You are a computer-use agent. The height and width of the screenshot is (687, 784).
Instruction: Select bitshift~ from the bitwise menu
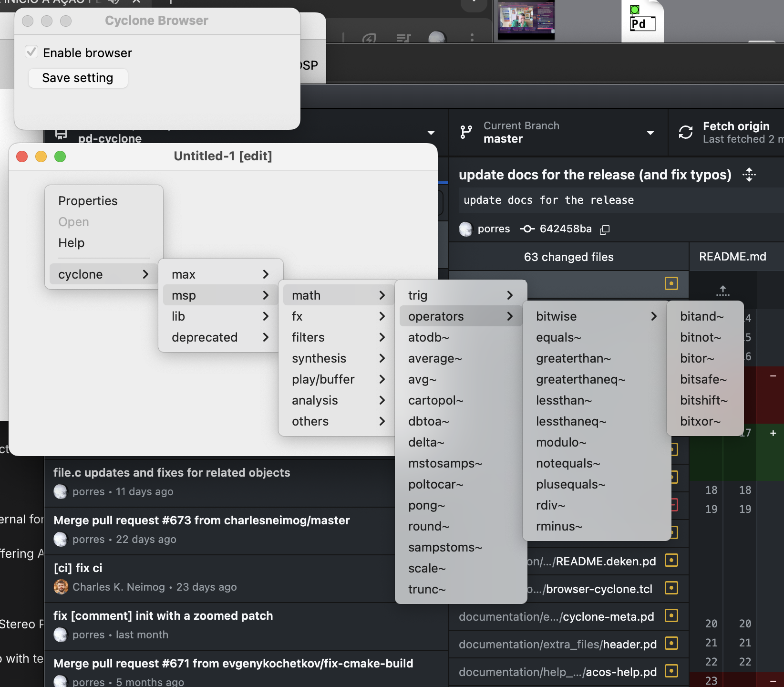point(704,400)
